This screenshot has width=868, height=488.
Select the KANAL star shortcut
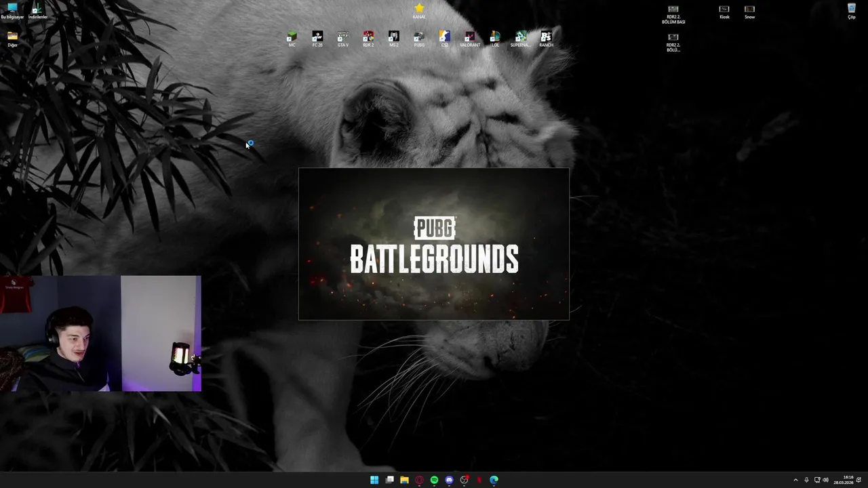pos(419,11)
